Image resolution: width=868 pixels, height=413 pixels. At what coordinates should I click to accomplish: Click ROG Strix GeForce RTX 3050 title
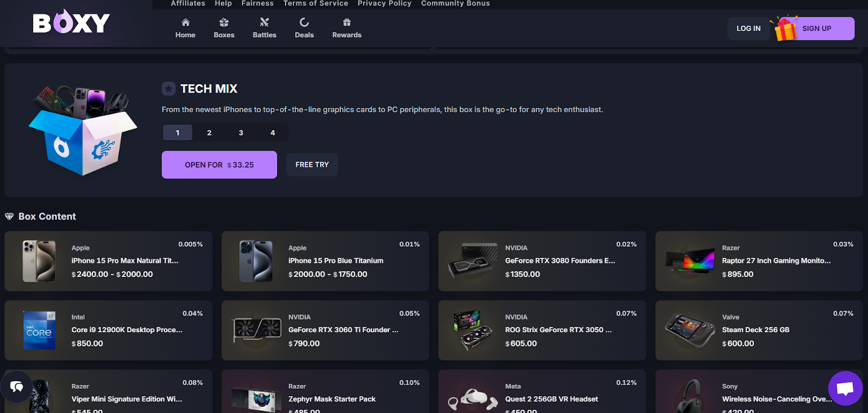pyautogui.click(x=558, y=330)
